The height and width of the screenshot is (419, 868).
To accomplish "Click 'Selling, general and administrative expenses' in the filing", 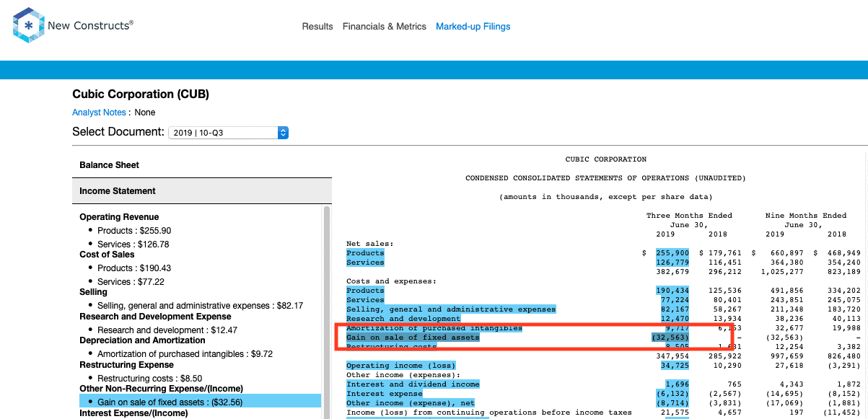I will [451, 309].
